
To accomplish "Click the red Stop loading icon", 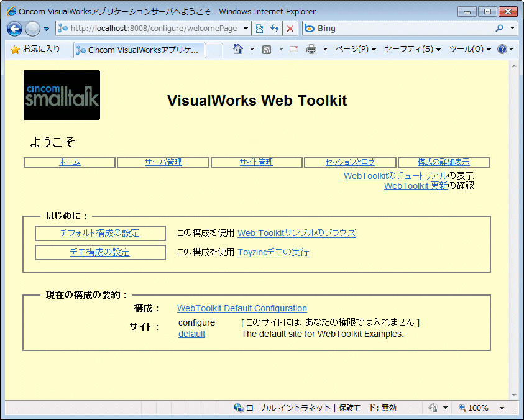I will [x=290, y=29].
